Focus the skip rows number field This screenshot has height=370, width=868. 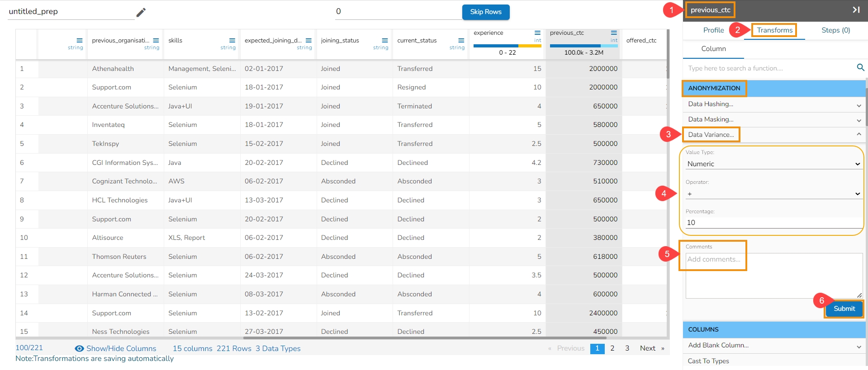398,12
